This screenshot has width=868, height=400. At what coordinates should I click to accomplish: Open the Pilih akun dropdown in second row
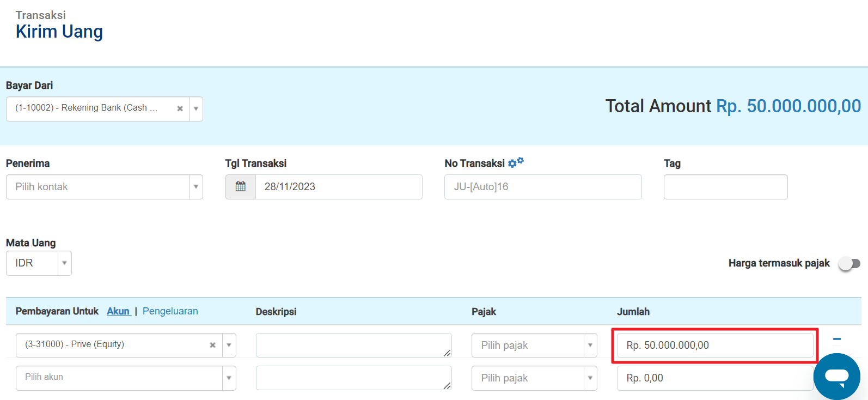(x=126, y=378)
